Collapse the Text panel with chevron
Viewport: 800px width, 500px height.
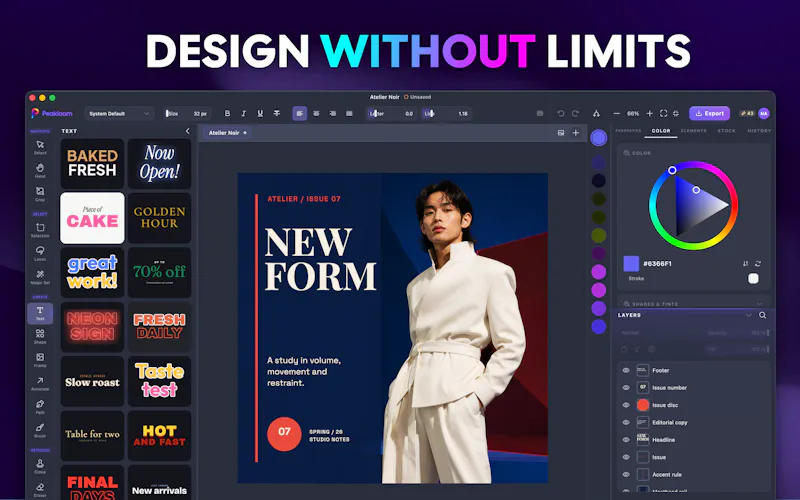(187, 131)
